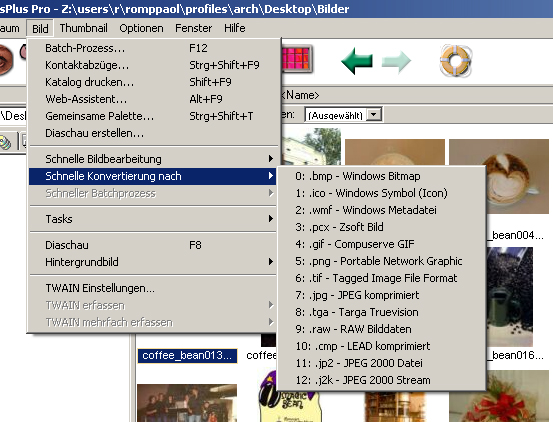The image size is (553, 422).
Task: Click the eye icon in the toolbar
Action: 6,61
